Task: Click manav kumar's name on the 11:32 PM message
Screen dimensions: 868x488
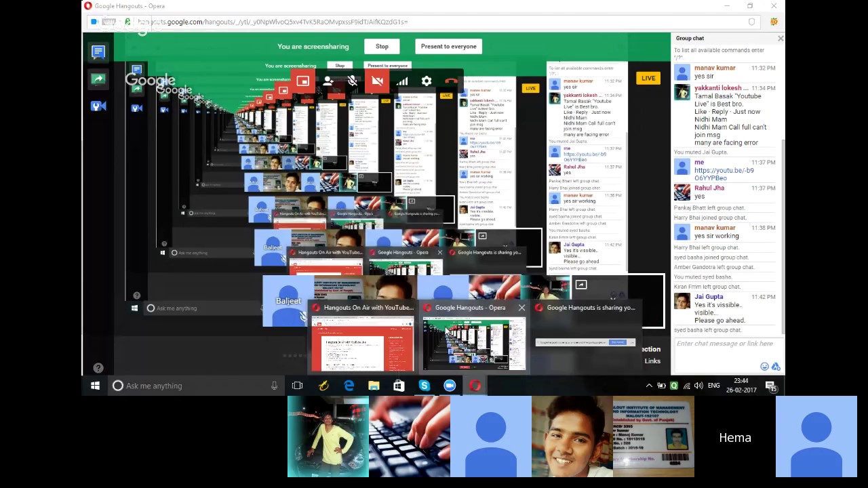Action: (715, 68)
